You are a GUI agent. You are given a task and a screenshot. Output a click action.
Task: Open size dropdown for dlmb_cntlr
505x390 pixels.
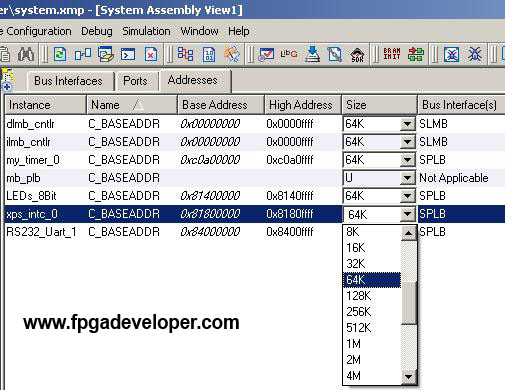coord(407,124)
